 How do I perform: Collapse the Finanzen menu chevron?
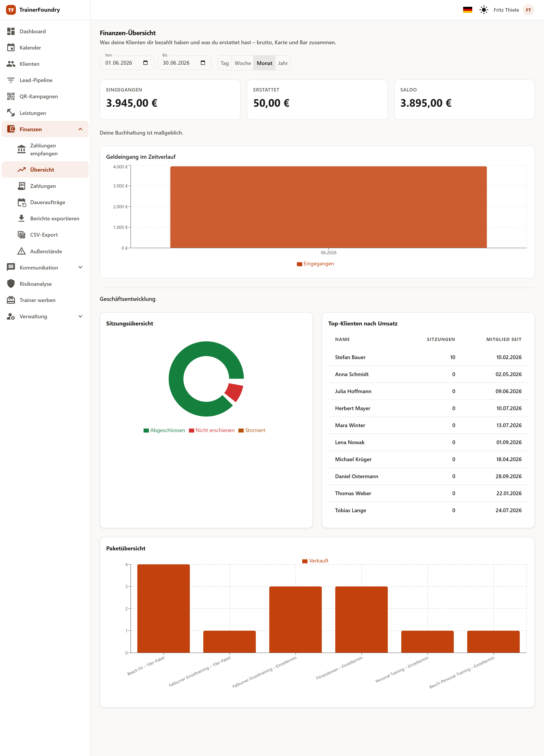click(80, 129)
